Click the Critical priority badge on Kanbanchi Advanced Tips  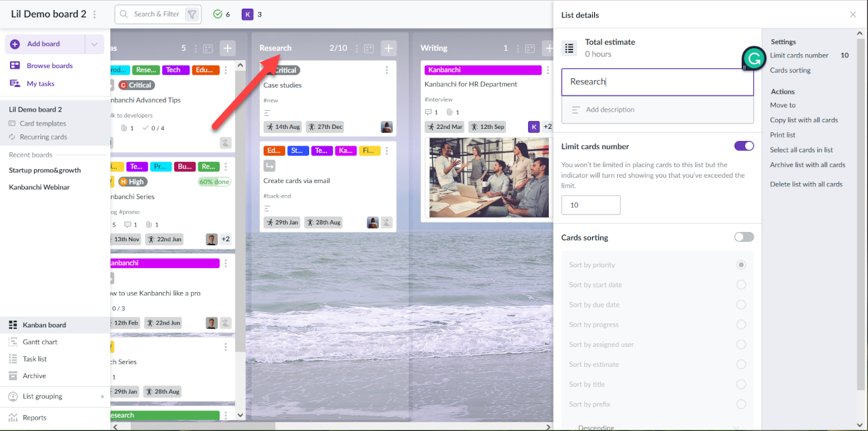pyautogui.click(x=136, y=86)
